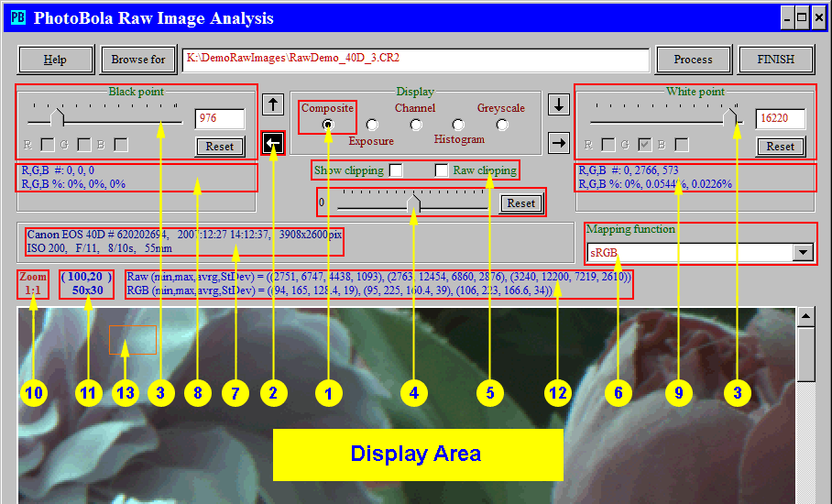832x504 pixels.
Task: Check the R channel box under Black point
Action: coord(48,144)
